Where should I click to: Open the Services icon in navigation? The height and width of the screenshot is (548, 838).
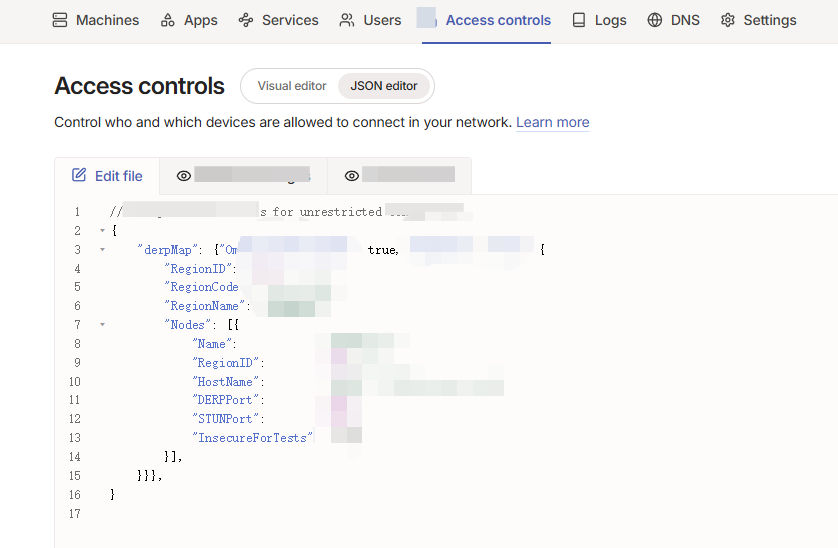(x=246, y=20)
